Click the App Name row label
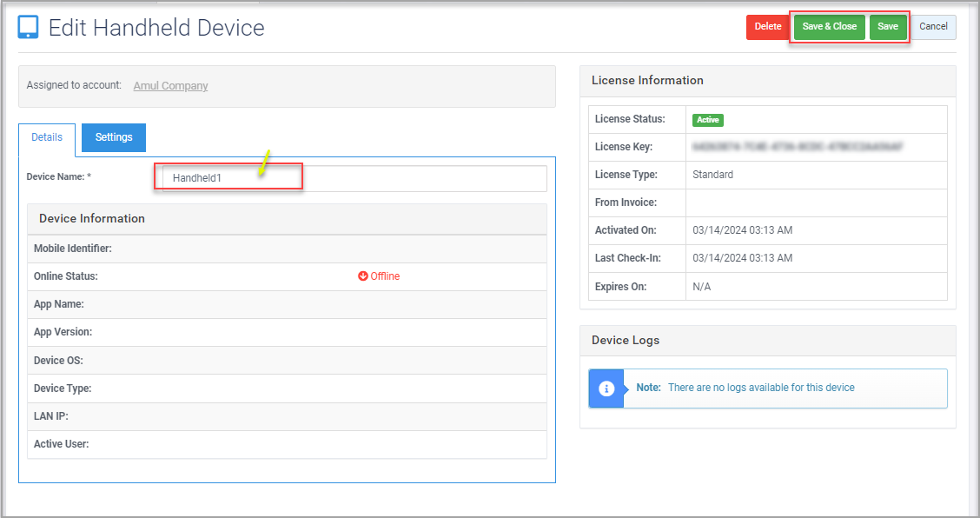980x518 pixels. tap(59, 304)
